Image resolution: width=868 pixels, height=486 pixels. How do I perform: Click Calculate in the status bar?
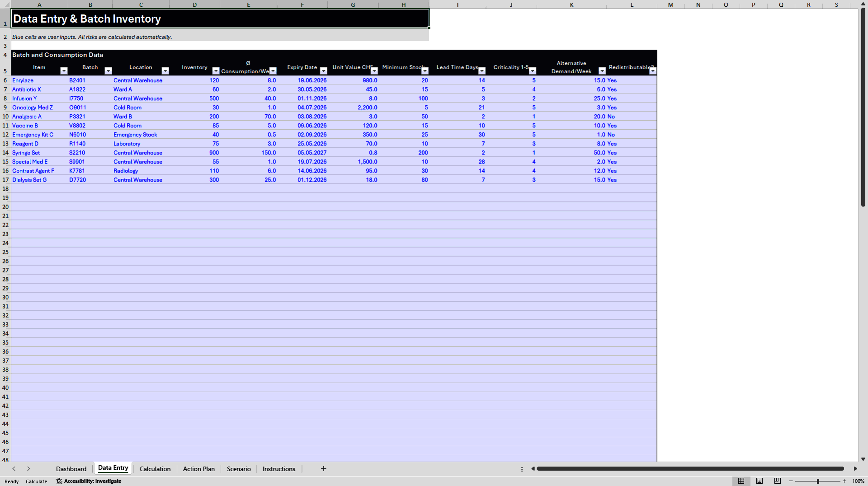pos(36,481)
